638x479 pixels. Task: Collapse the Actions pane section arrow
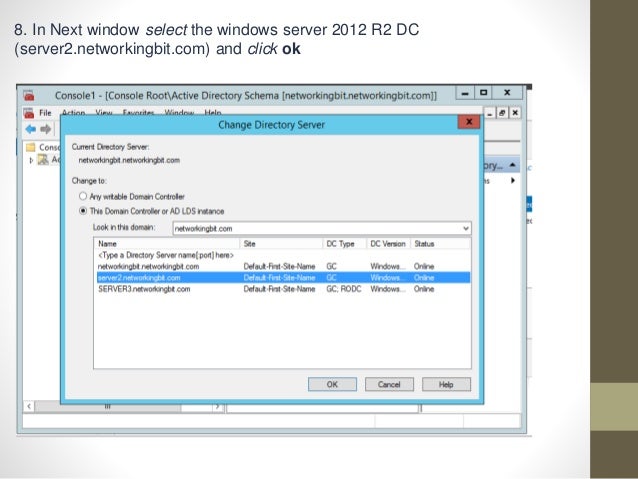pyautogui.click(x=513, y=165)
